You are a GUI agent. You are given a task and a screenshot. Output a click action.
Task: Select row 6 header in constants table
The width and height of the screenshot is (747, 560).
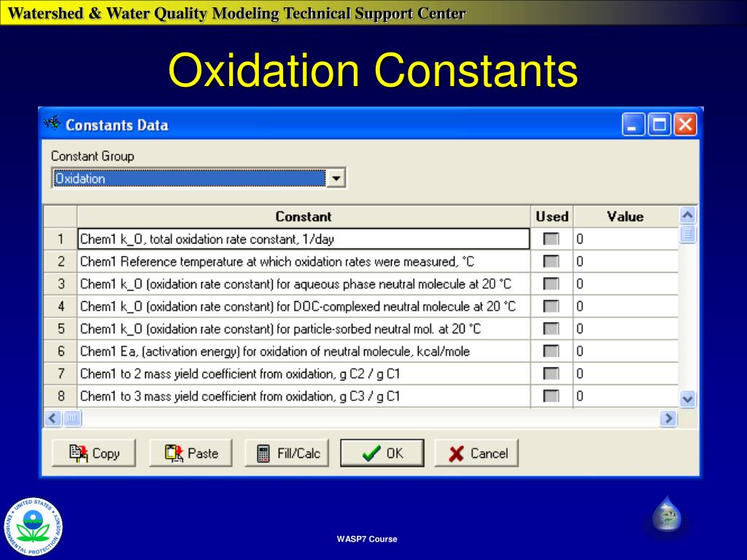pos(61,351)
